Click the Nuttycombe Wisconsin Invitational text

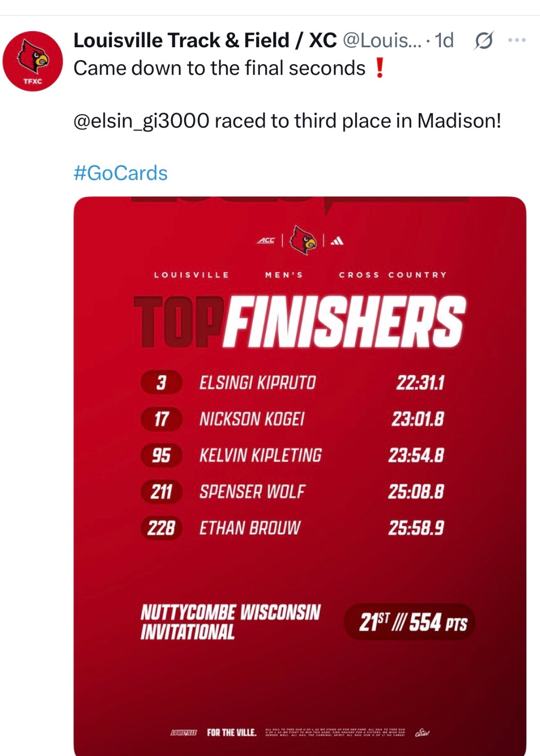pos(231,622)
